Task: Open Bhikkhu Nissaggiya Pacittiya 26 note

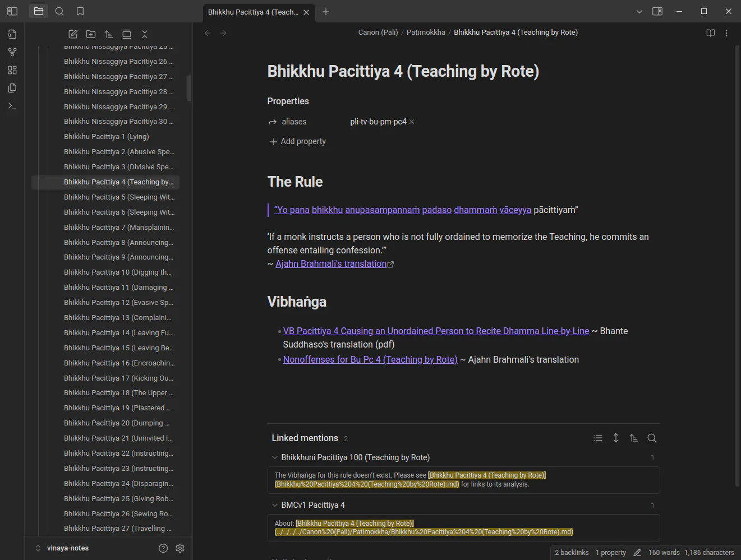Action: click(x=105, y=62)
